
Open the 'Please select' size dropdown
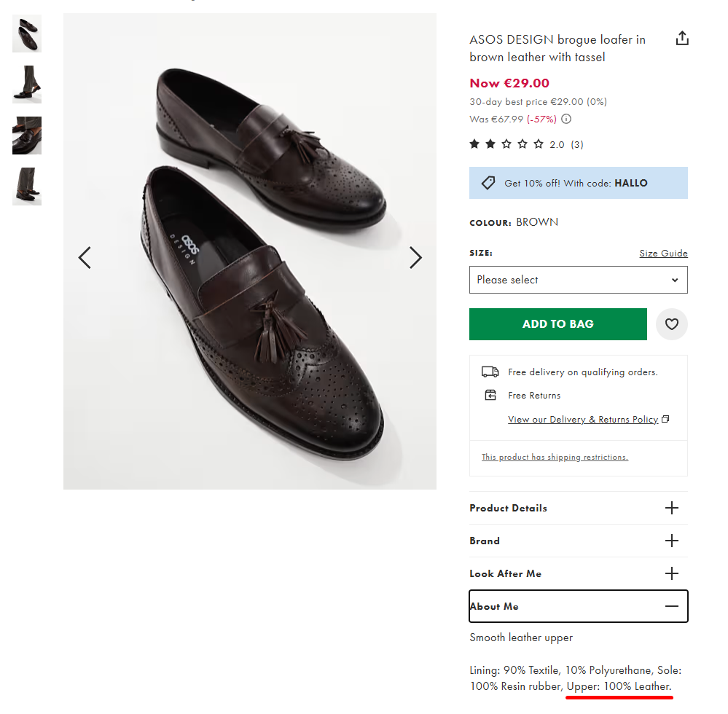point(578,280)
